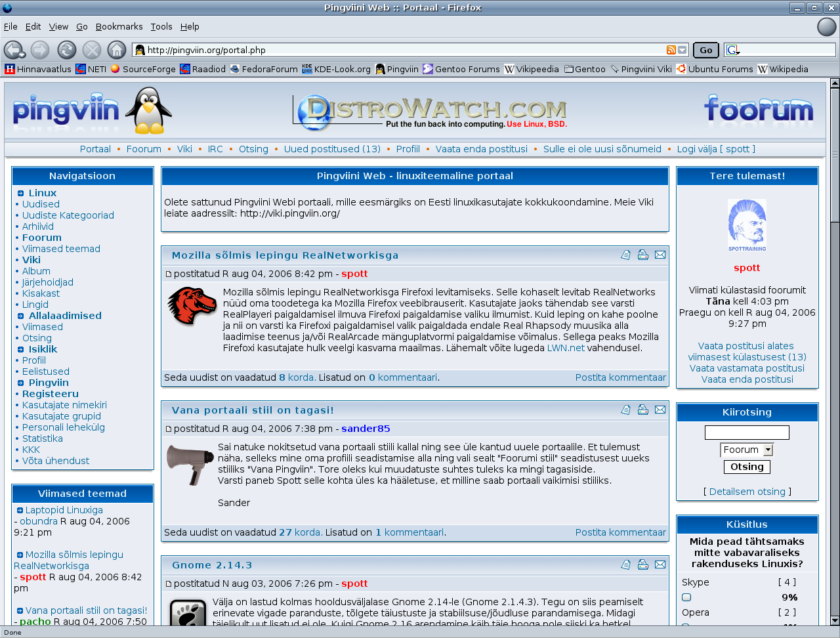Open the Hinnavaatlus bookmark
This screenshot has width=840, height=638.
[x=38, y=69]
